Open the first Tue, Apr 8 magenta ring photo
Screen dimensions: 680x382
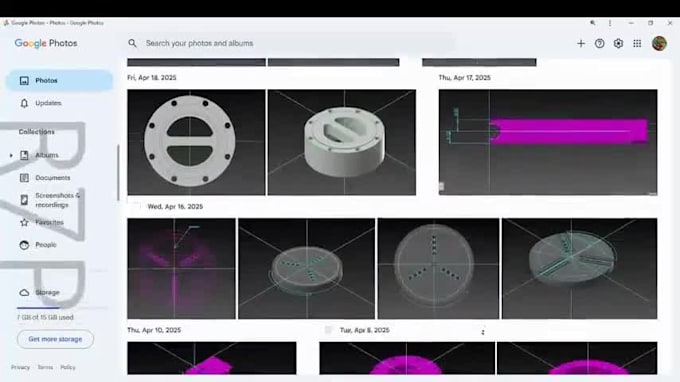[407, 358]
